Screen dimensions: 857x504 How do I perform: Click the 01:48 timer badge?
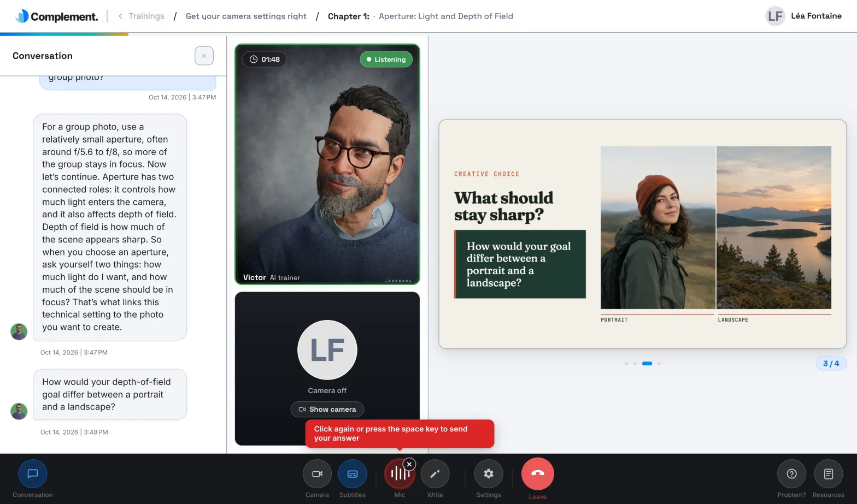[265, 60]
